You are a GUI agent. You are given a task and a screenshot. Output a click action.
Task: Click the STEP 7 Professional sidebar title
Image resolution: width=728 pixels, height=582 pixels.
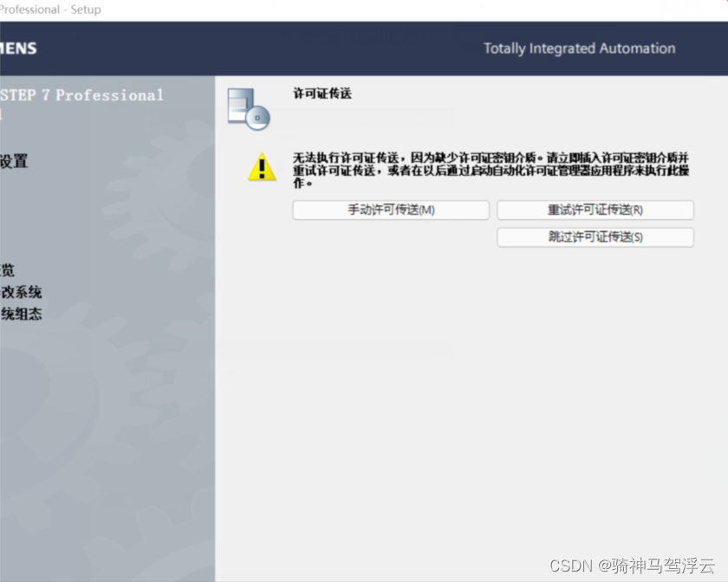[81, 95]
